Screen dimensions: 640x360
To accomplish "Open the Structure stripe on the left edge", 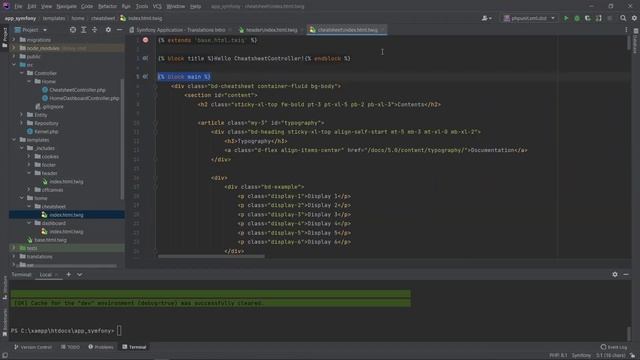I will (4, 288).
